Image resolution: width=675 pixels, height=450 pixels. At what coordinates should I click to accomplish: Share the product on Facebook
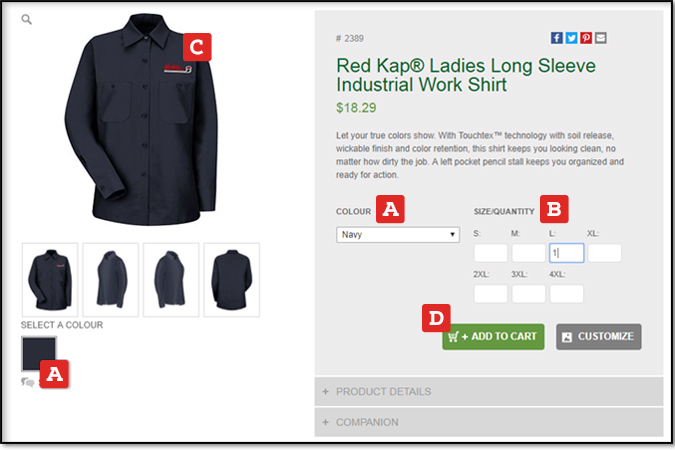[x=557, y=38]
